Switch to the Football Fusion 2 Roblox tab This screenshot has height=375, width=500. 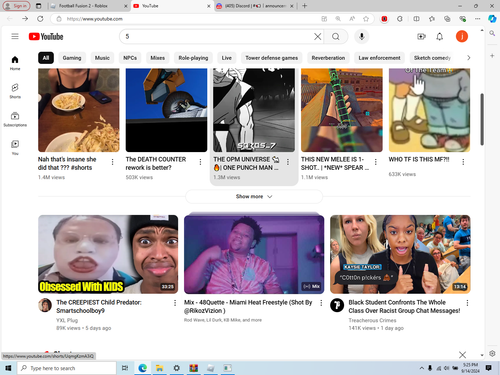88,6
